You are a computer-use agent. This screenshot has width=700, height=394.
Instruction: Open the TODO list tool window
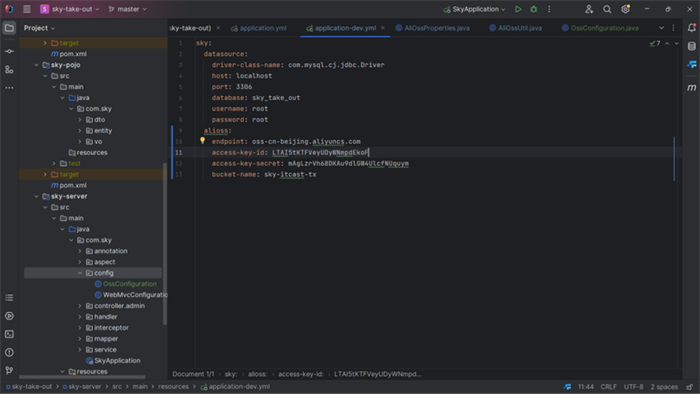click(9, 298)
